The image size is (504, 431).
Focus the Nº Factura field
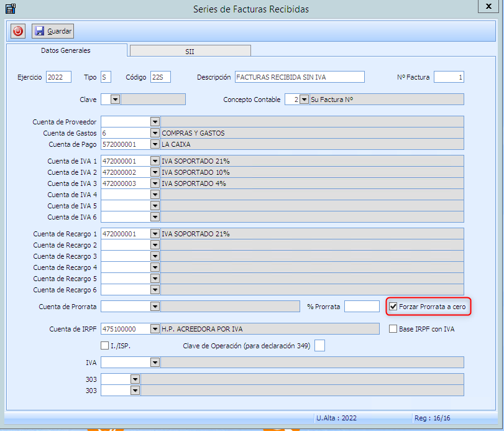448,77
